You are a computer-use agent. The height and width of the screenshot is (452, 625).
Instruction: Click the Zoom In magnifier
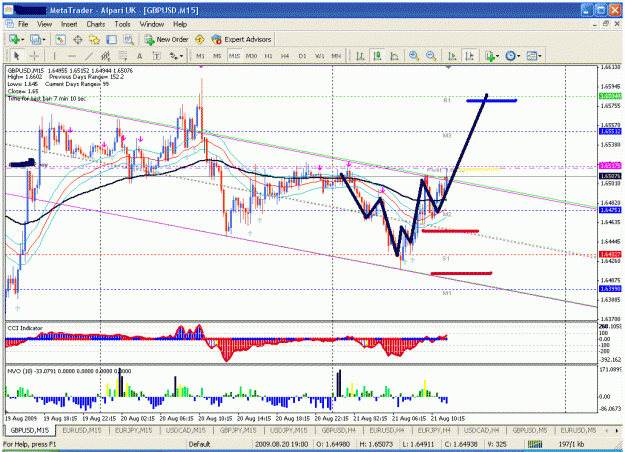click(x=414, y=56)
